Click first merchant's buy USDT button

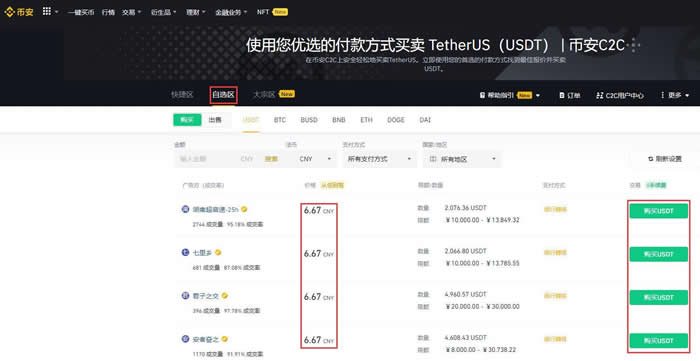658,211
